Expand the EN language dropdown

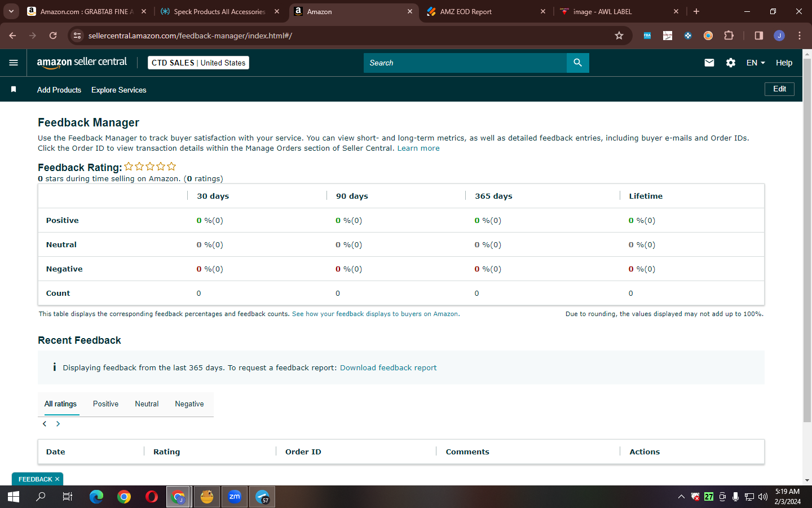[756, 63]
